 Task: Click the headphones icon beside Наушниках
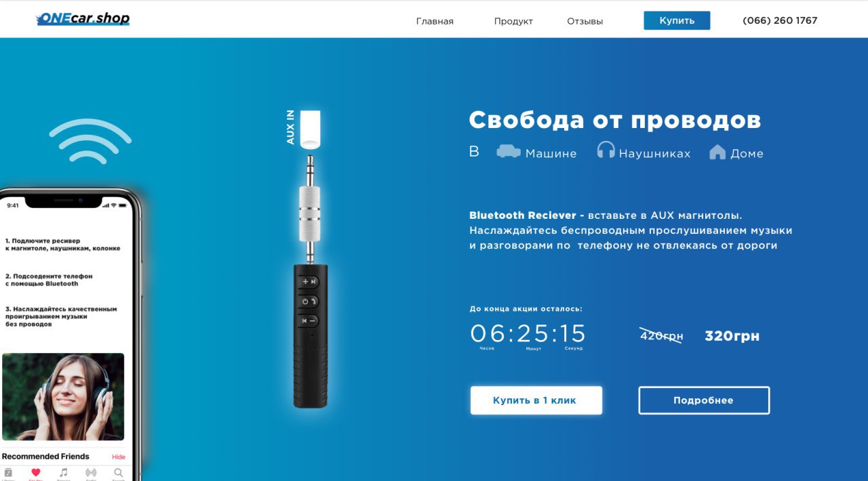click(606, 150)
